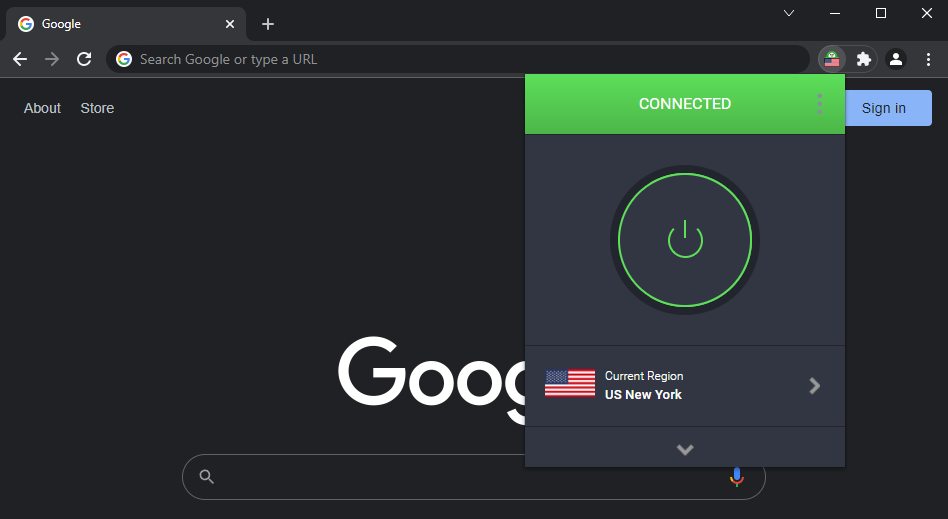Open the VPN three-dot options menu
The image size is (948, 519).
pos(819,104)
